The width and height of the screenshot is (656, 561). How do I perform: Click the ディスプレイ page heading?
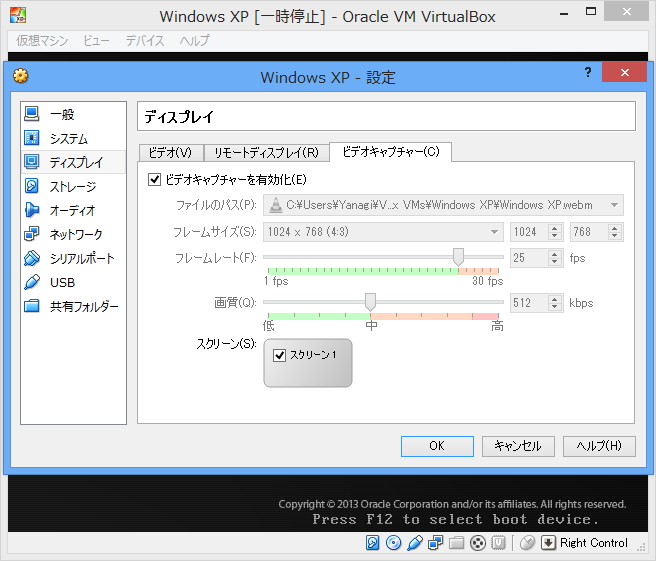(x=179, y=117)
